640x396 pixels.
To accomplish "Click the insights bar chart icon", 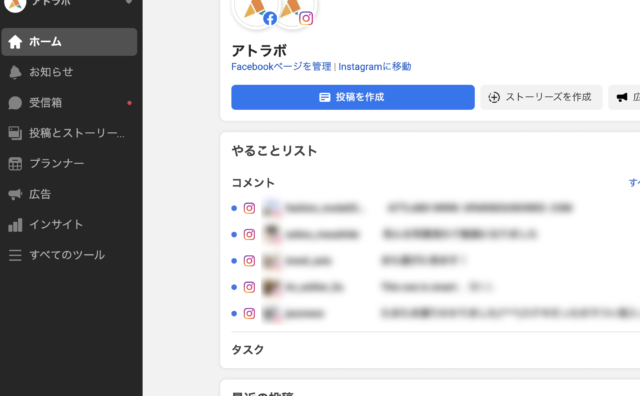I will (x=15, y=225).
